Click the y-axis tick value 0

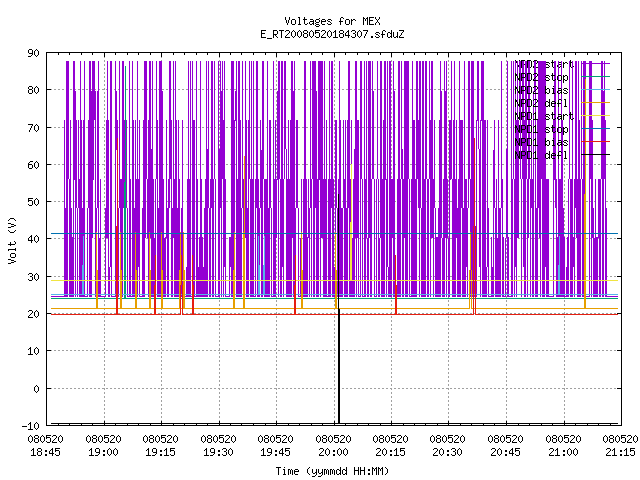coord(36,389)
